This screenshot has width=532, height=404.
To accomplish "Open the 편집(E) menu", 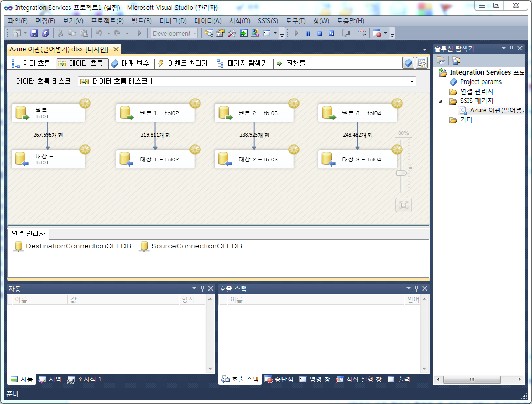I will pos(45,21).
